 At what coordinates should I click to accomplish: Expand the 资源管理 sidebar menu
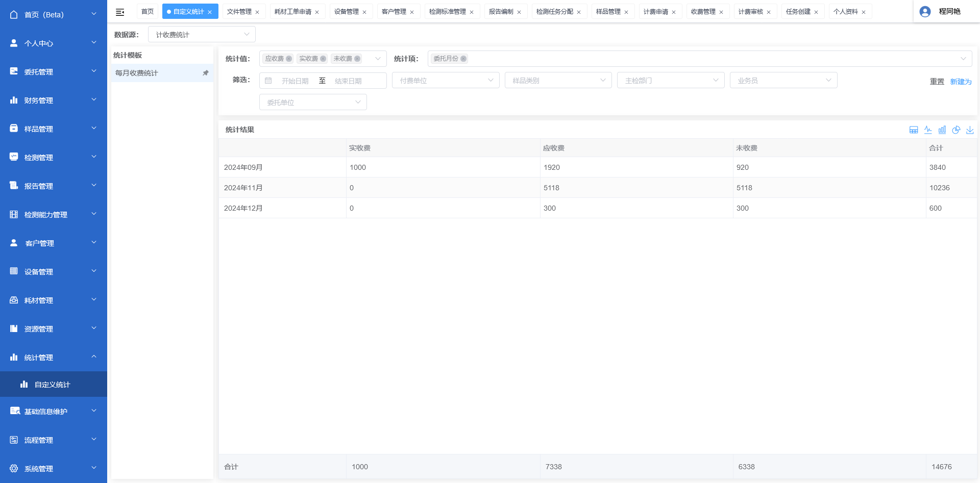54,328
